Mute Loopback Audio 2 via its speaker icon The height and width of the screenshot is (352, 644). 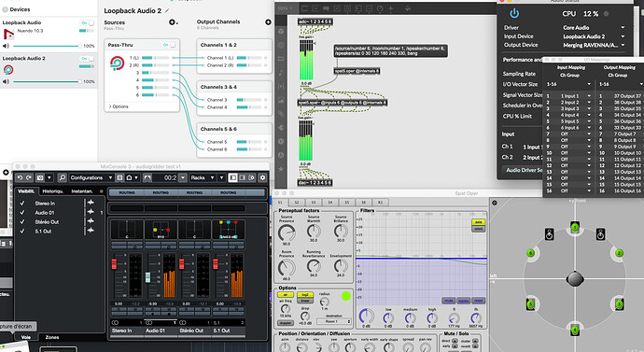coord(6,82)
